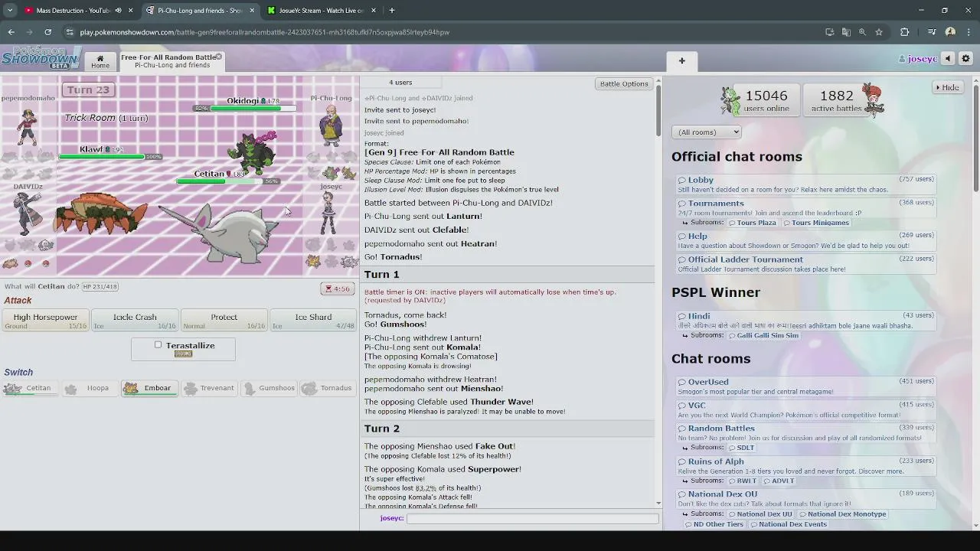
Task: Open the RWIT subroom
Action: [x=742, y=481]
